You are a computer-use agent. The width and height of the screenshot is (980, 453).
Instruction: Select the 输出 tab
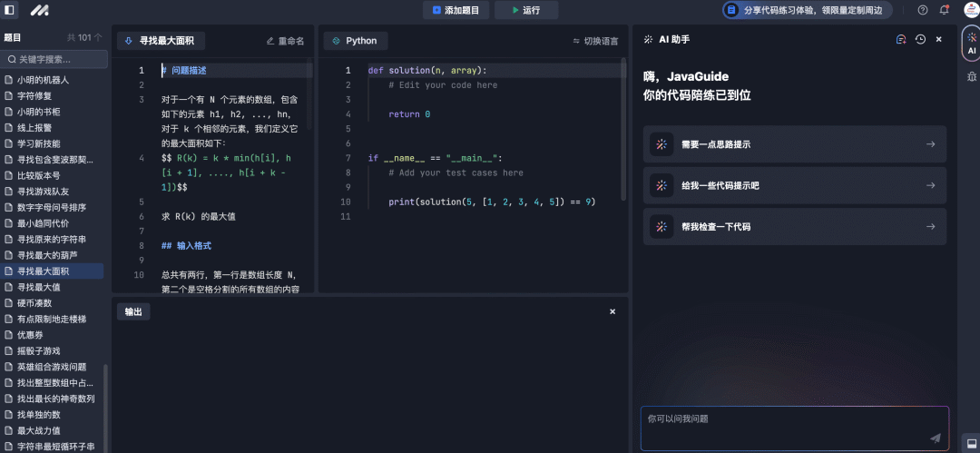(x=133, y=311)
